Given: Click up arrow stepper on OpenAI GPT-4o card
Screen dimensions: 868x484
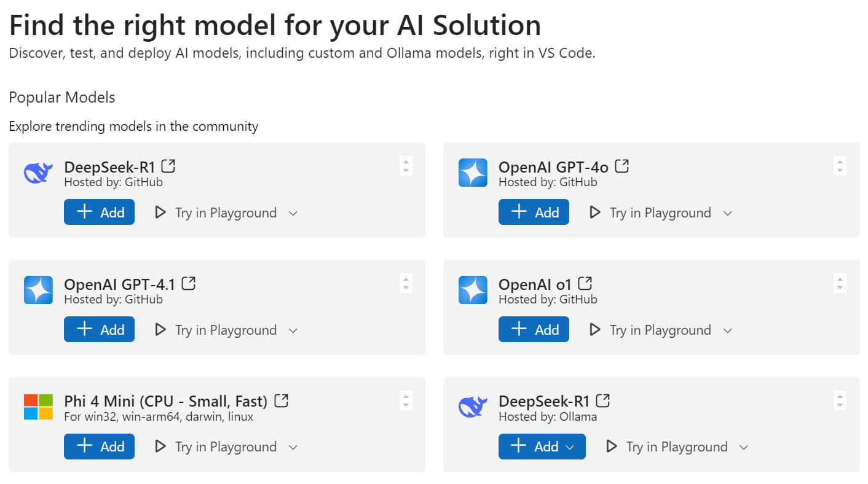Looking at the screenshot, I should tap(840, 162).
